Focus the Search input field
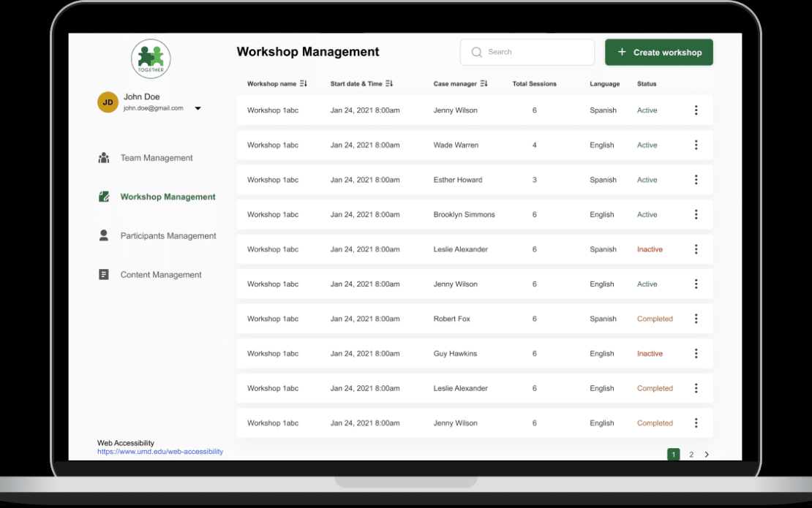The width and height of the screenshot is (812, 508). click(x=527, y=52)
